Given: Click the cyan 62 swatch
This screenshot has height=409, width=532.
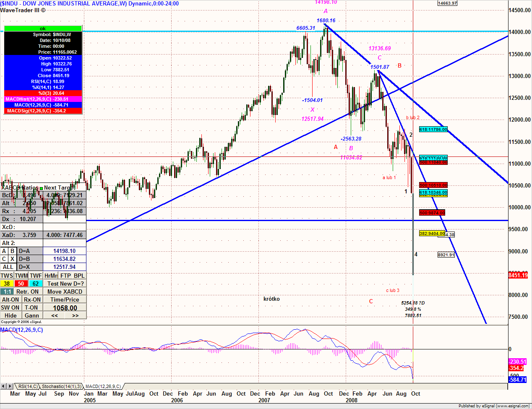Looking at the screenshot, I should click(36, 284).
